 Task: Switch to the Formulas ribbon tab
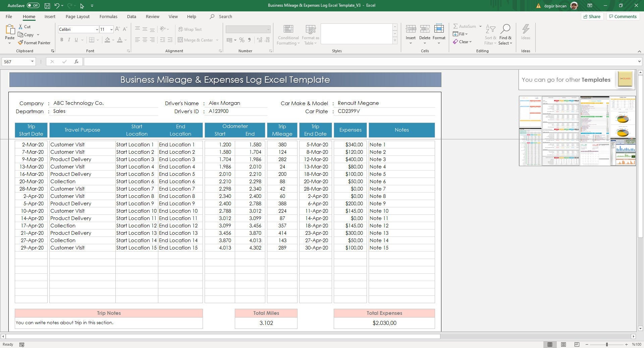[x=108, y=16]
